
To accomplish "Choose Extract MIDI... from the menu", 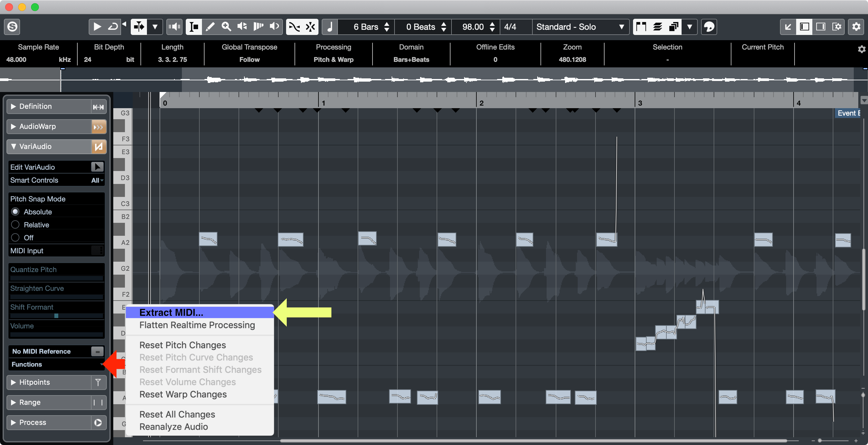I will click(171, 313).
